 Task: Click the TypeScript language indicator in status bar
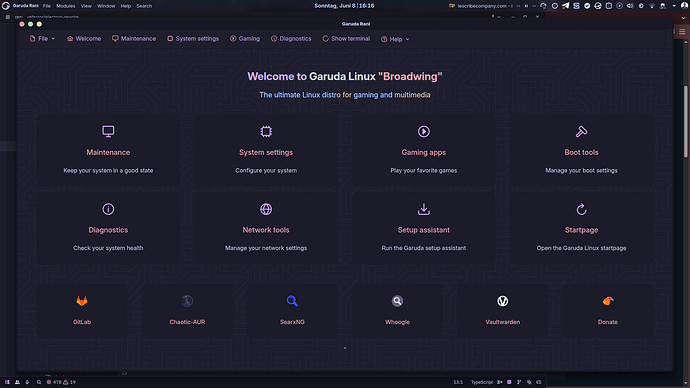click(482, 382)
